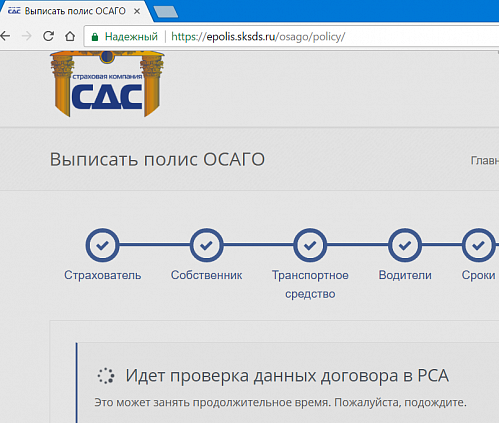Click the Forward navigation arrow
This screenshot has height=423, width=499.
26,36
